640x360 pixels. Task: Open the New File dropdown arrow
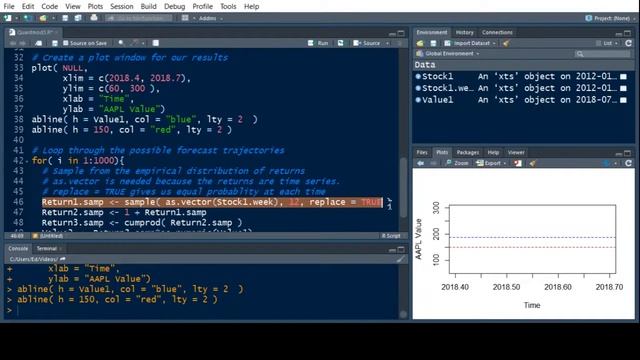point(16,18)
